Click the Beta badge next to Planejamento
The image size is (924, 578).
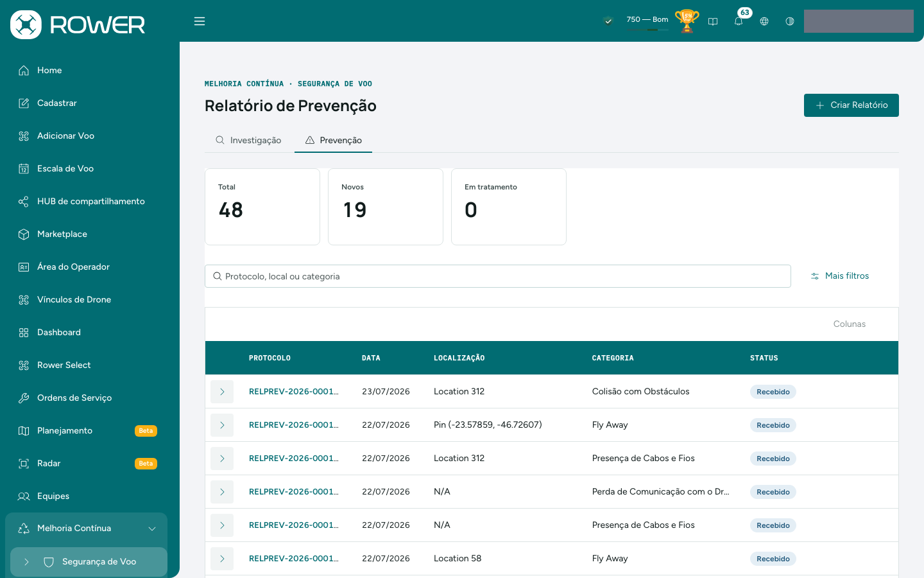pyautogui.click(x=146, y=431)
